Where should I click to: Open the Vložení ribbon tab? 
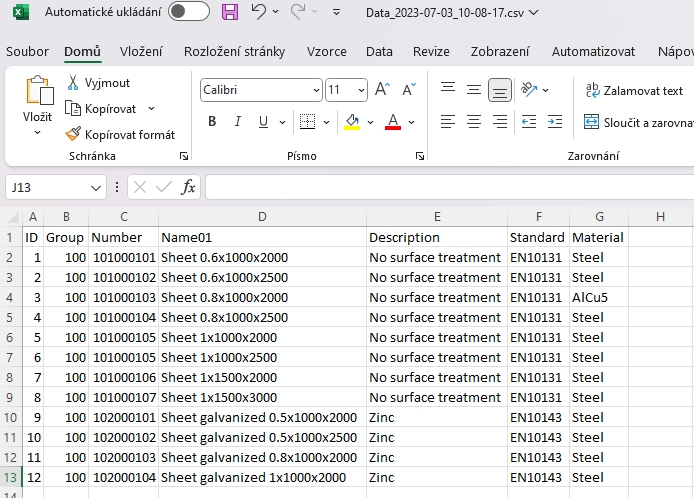(142, 51)
